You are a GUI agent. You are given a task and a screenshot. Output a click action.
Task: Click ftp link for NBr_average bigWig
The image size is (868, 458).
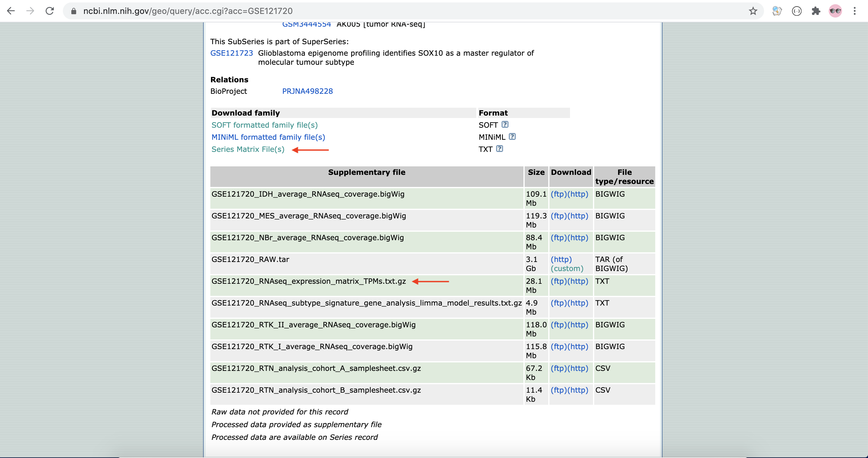point(559,238)
